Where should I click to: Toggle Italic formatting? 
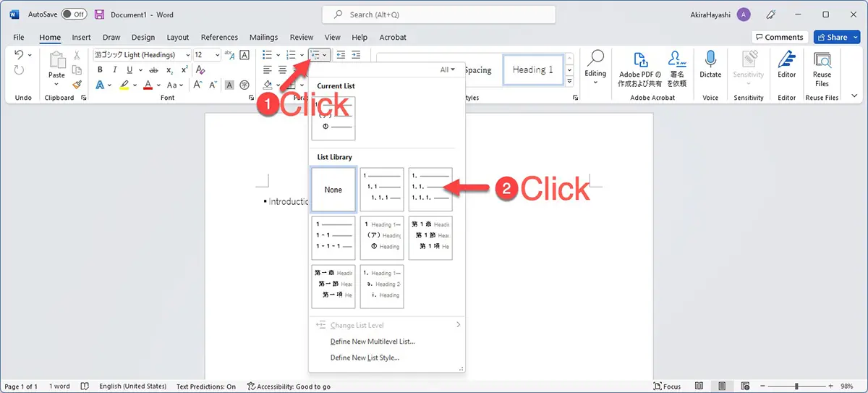pyautogui.click(x=114, y=70)
